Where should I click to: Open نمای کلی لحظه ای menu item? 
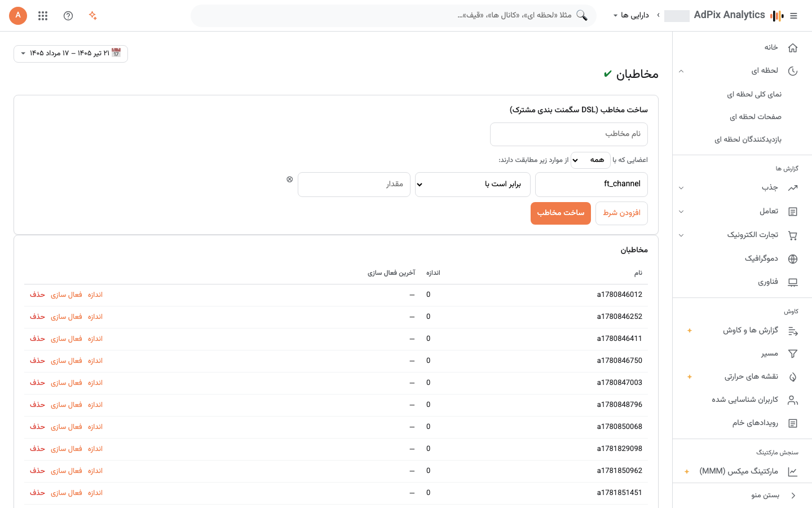(x=754, y=94)
